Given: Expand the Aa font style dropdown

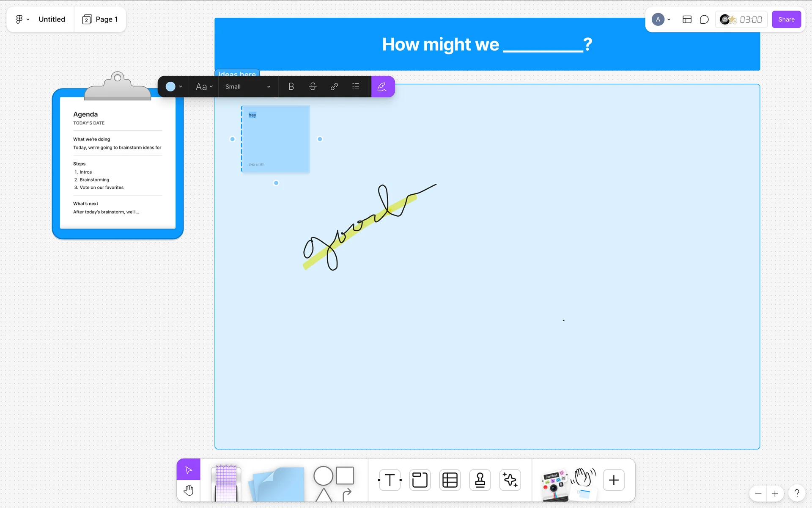Looking at the screenshot, I should 204,86.
